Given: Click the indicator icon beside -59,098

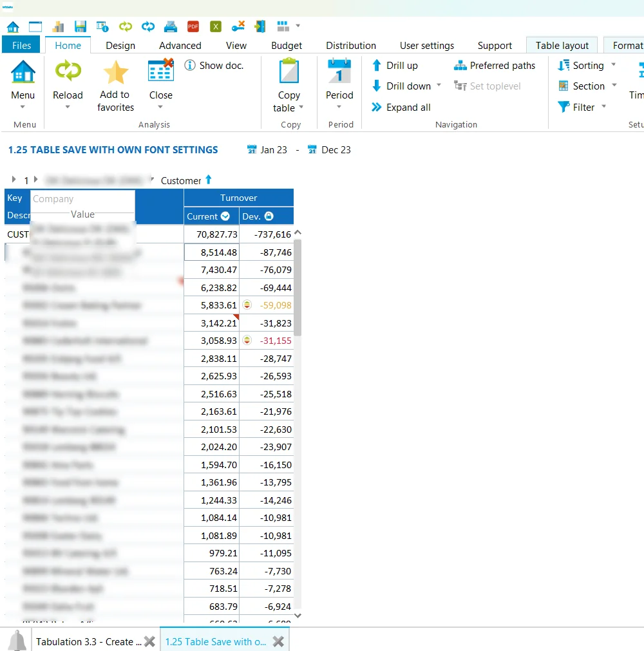Looking at the screenshot, I should pyautogui.click(x=247, y=305).
